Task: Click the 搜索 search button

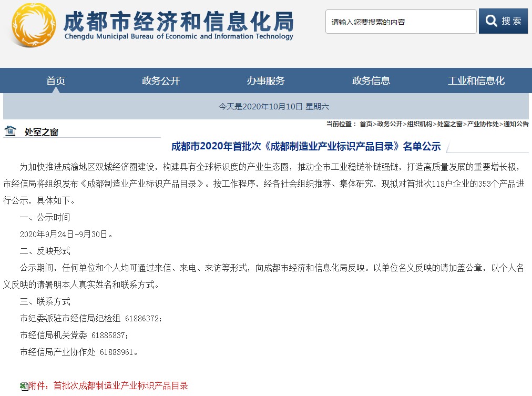Action: point(503,21)
